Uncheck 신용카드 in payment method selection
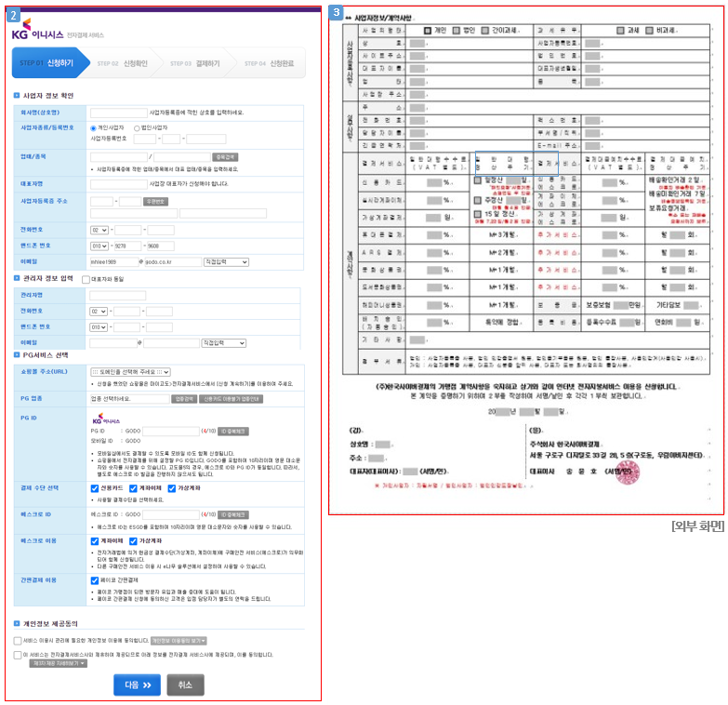This screenshot has width=728, height=705. 94,487
